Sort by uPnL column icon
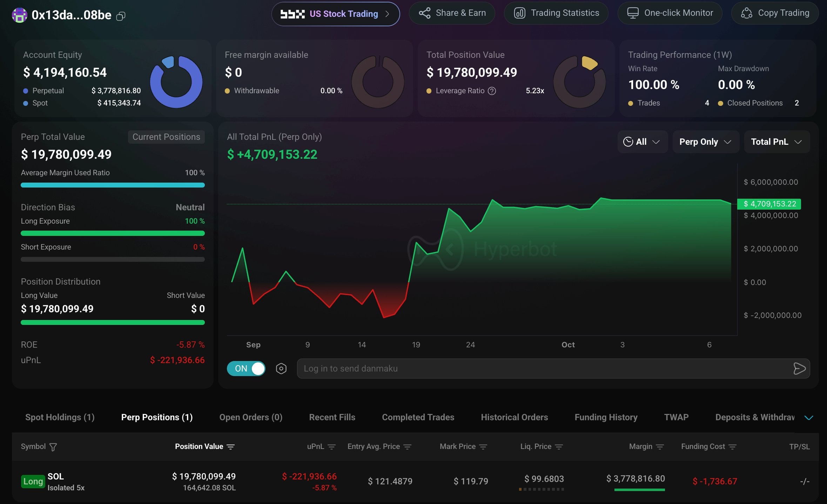 tap(331, 447)
